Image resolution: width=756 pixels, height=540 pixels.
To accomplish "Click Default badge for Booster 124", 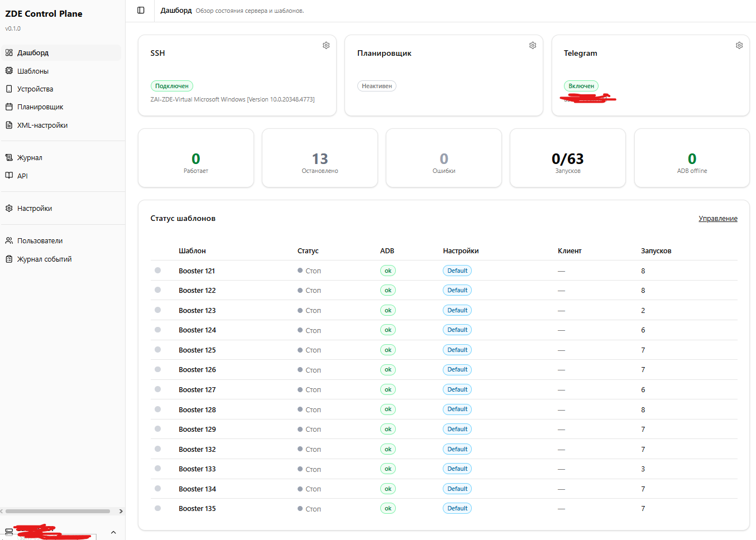I will [x=457, y=330].
